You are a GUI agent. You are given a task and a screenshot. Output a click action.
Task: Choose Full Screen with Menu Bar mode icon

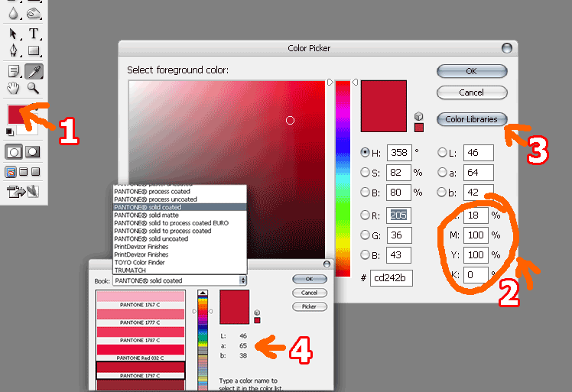coord(24,171)
